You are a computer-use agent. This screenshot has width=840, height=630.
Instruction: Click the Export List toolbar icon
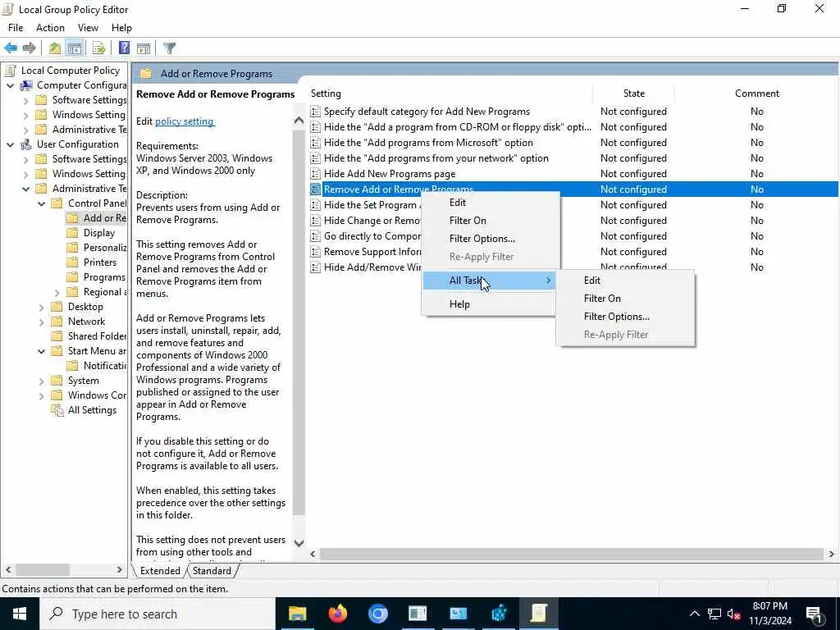click(x=99, y=48)
